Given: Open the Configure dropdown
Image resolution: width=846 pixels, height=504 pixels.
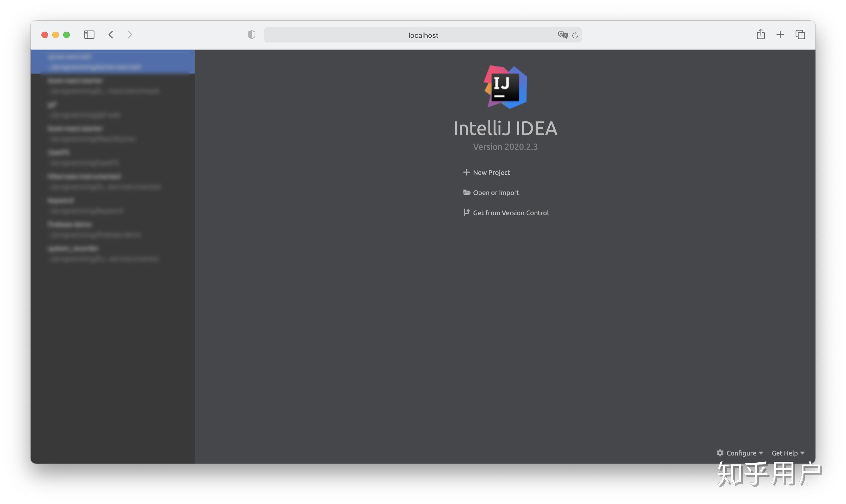Looking at the screenshot, I should pyautogui.click(x=740, y=453).
